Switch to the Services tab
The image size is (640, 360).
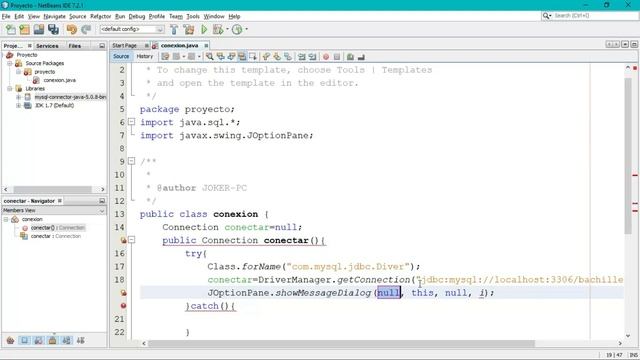(x=47, y=46)
